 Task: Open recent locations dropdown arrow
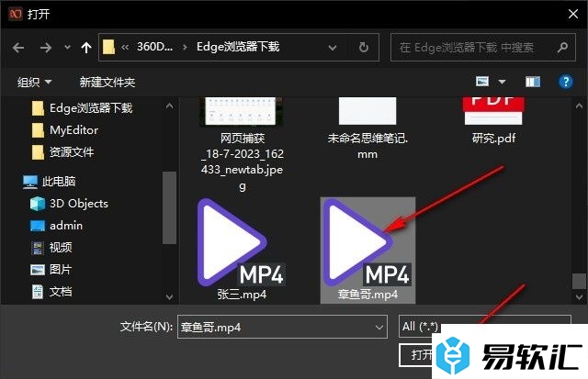(67, 48)
